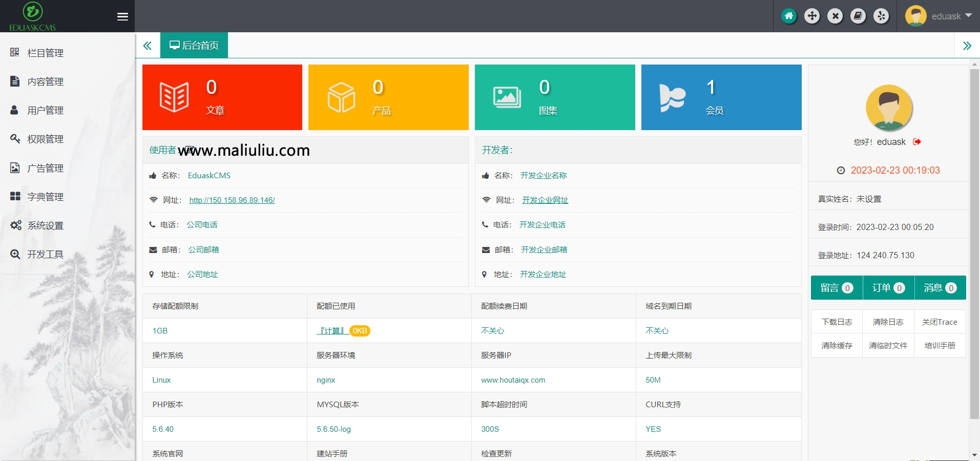980x461 pixels.
Task: Select 系统设置 in the sidebar
Action: pos(45,225)
